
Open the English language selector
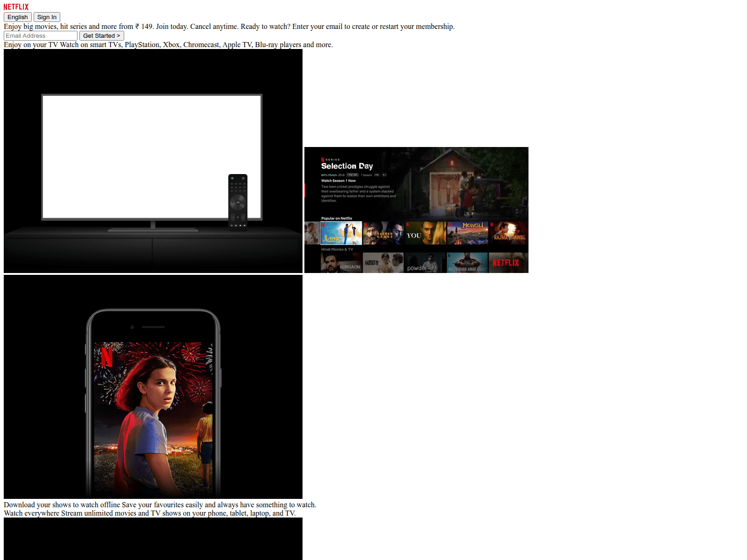point(18,17)
